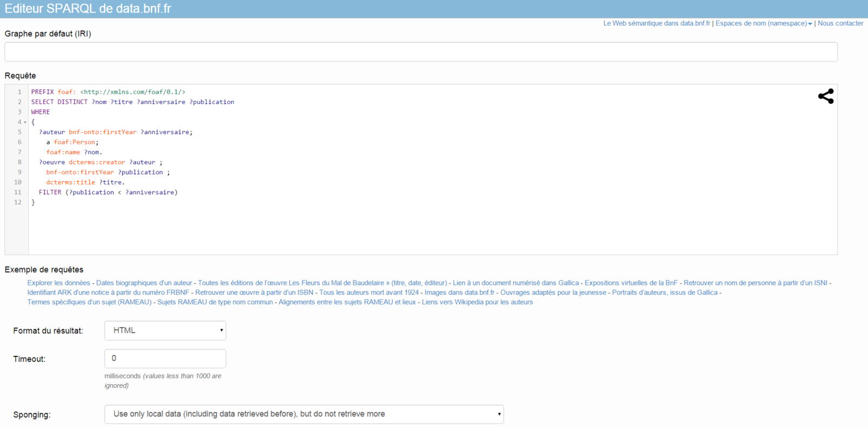Click the PREFIX foaf line of the query

(108, 92)
